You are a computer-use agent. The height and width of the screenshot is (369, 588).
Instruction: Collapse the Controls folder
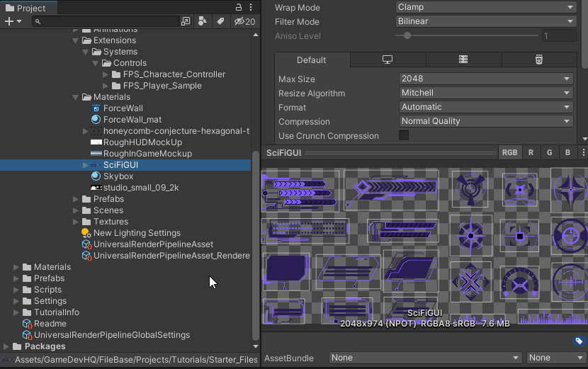point(95,63)
